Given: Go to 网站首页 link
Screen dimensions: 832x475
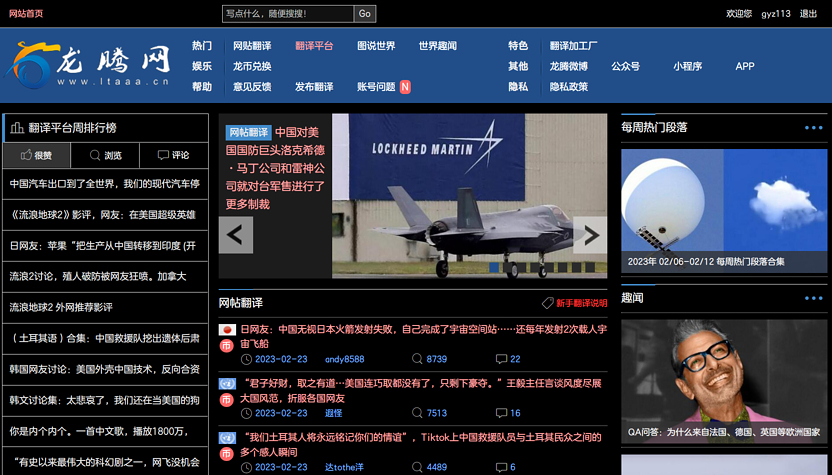Looking at the screenshot, I should (26, 14).
